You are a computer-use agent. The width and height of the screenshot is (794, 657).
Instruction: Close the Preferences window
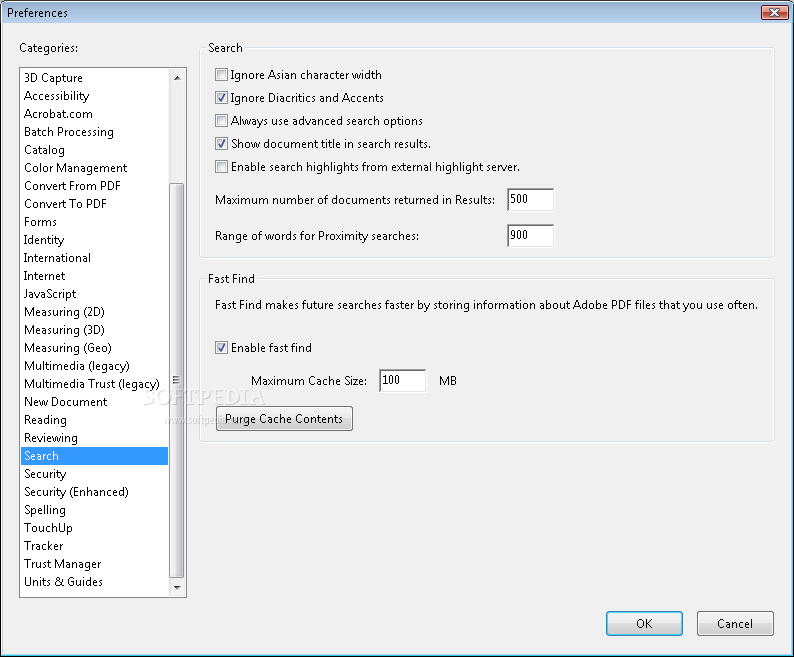click(774, 12)
